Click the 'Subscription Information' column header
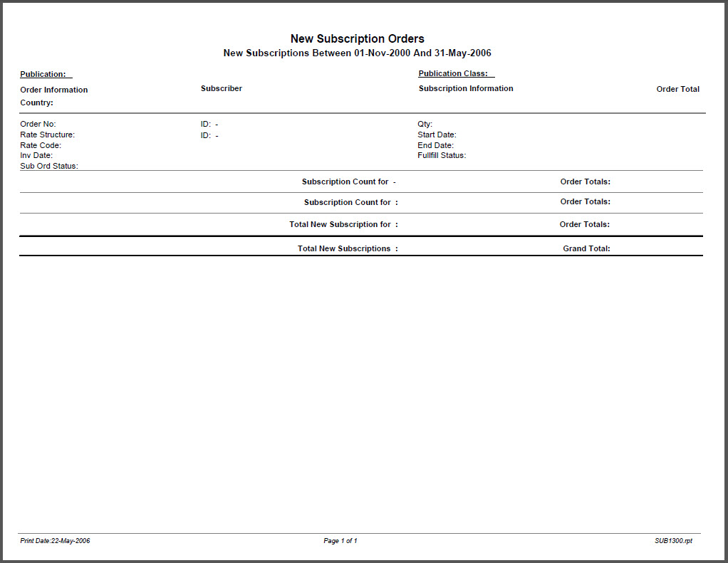 (466, 88)
